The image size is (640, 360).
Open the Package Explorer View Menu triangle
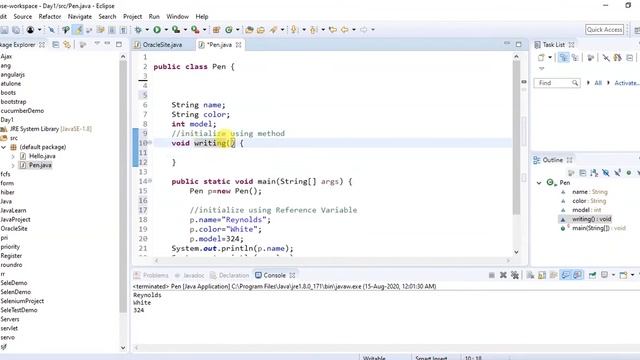click(x=97, y=43)
